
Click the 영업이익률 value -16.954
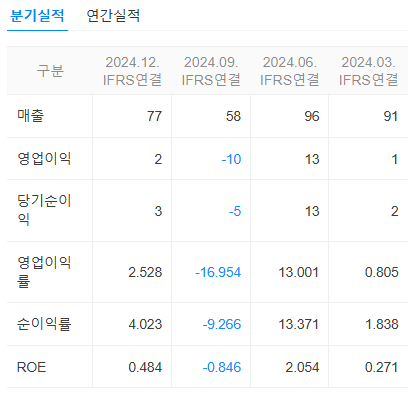[x=218, y=272]
